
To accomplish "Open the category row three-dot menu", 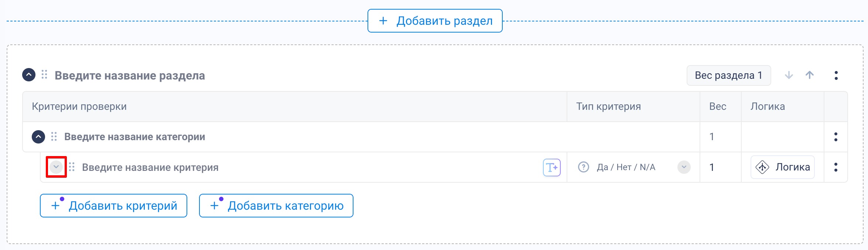I will point(835,137).
